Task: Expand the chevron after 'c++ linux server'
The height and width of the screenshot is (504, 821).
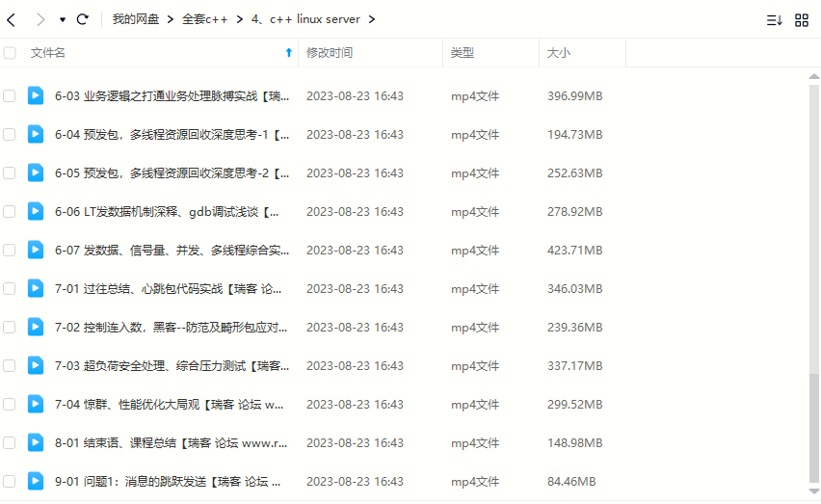Action: 372,19
